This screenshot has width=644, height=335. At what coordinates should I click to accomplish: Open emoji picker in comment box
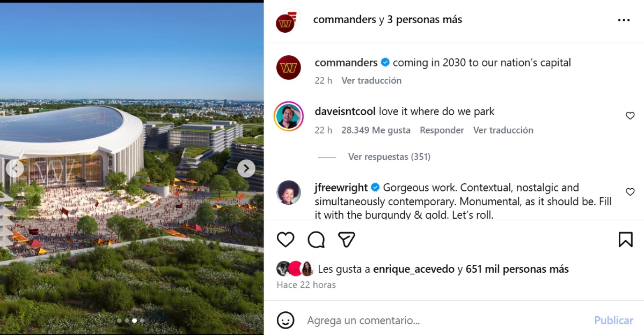point(286,321)
